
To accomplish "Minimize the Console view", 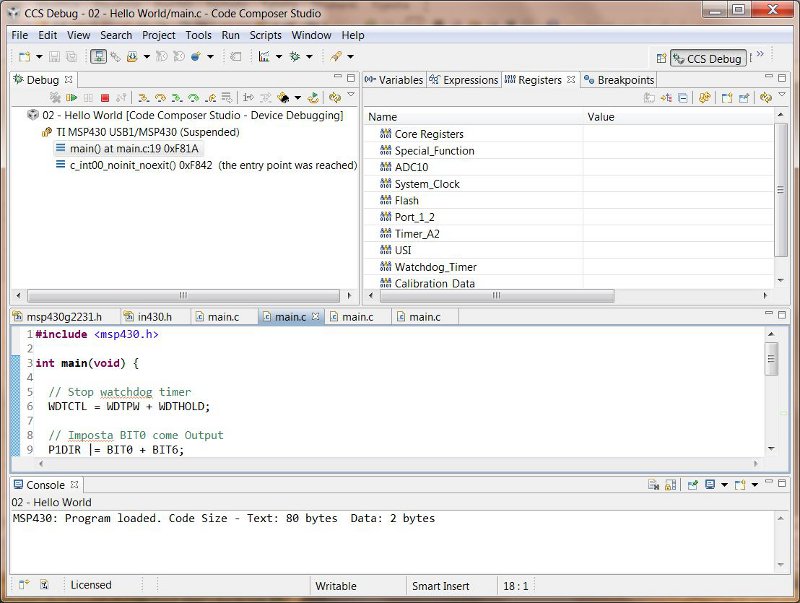I will (769, 482).
